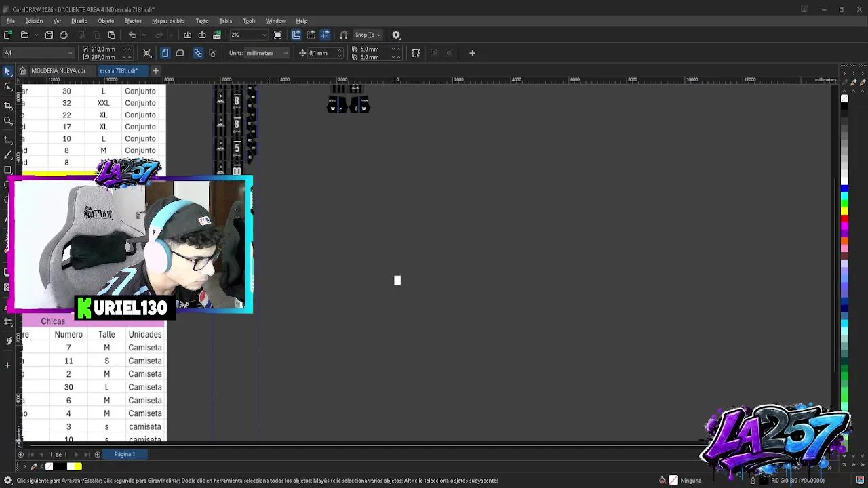Select the Artistic Media brush tool
Viewport: 868px width, 488px height.
8,155
